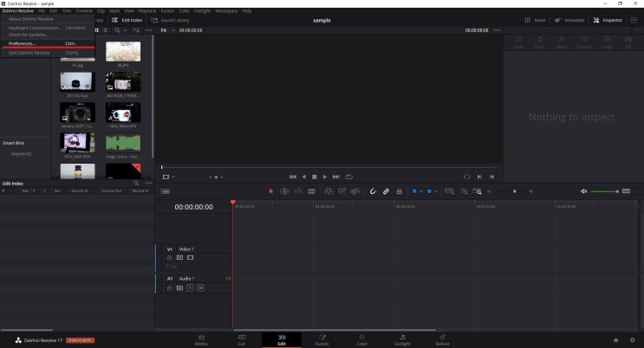
Task: Select the green audio waveform thumbnail
Action: click(123, 143)
